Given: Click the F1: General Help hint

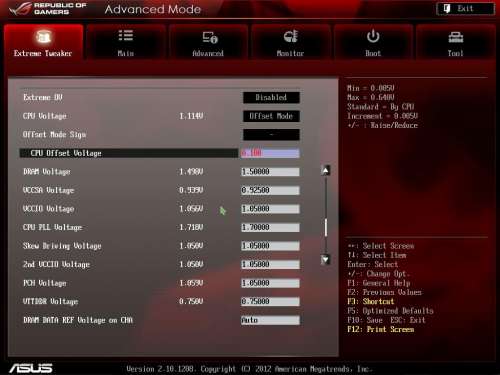Looking at the screenshot, I should [379, 283].
